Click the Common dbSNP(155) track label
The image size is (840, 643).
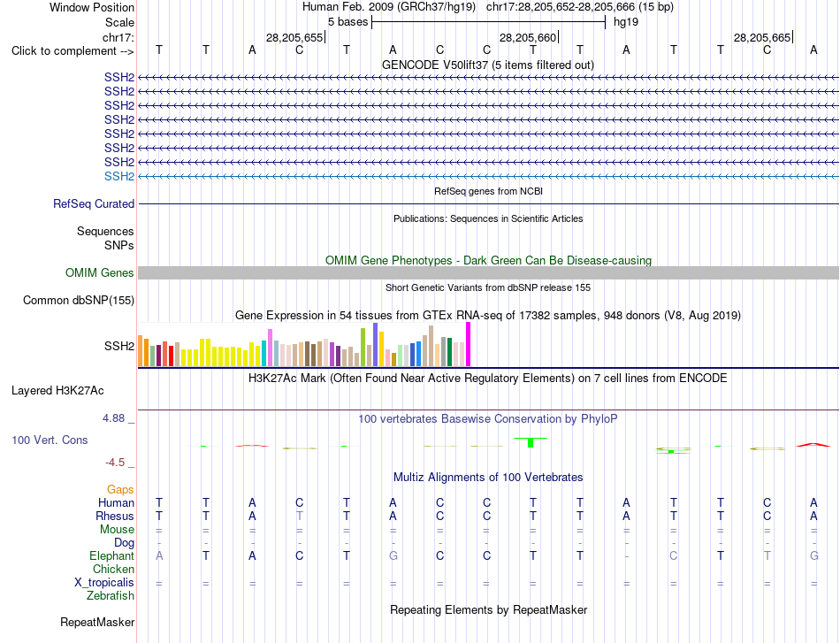coord(79,300)
